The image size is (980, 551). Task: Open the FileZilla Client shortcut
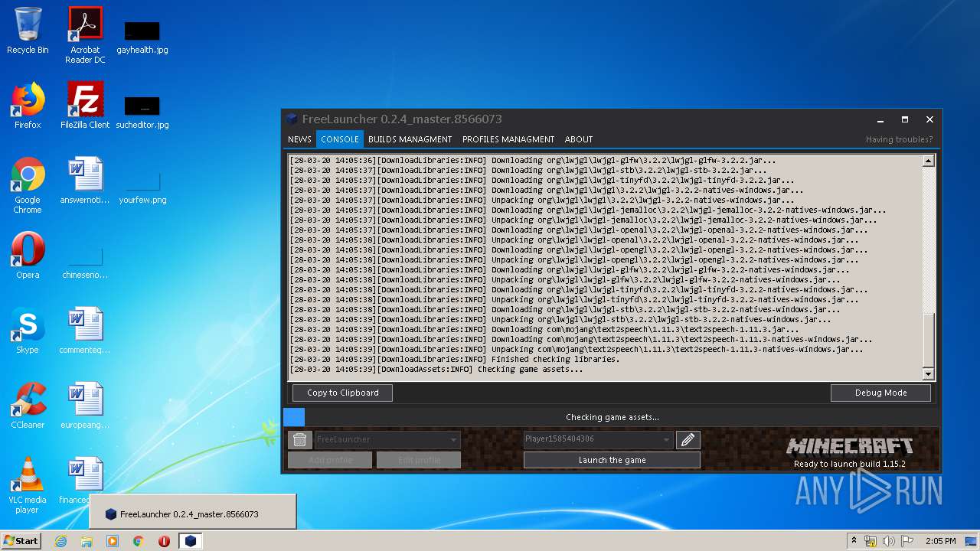85,106
